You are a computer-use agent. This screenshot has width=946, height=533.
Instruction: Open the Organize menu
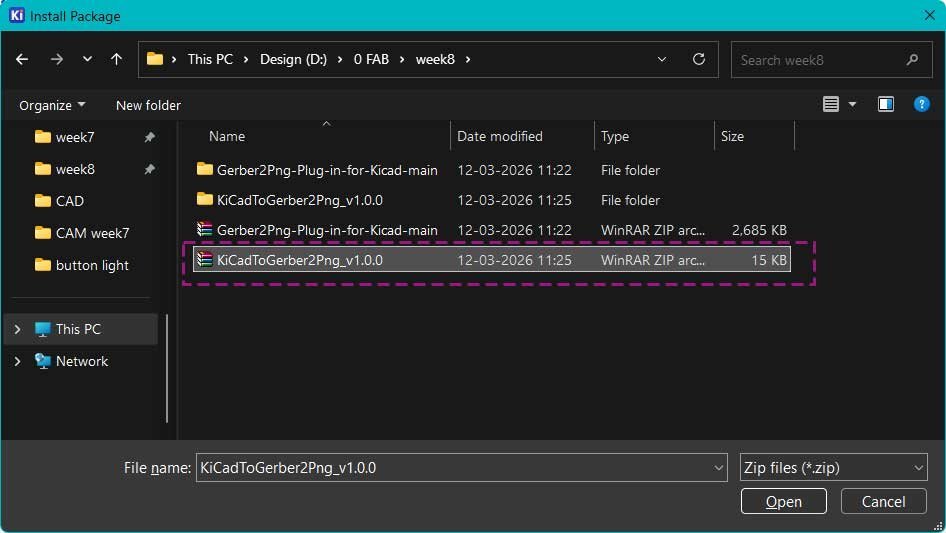point(52,105)
